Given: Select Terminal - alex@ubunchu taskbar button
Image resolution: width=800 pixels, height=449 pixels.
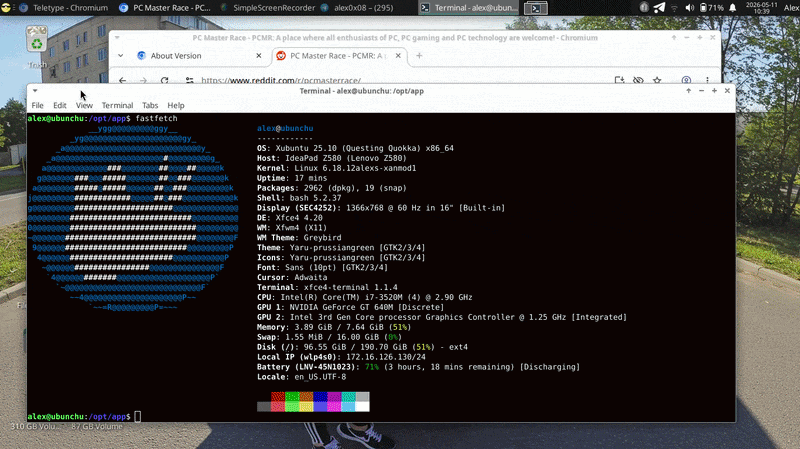Looking at the screenshot, I should [469, 8].
